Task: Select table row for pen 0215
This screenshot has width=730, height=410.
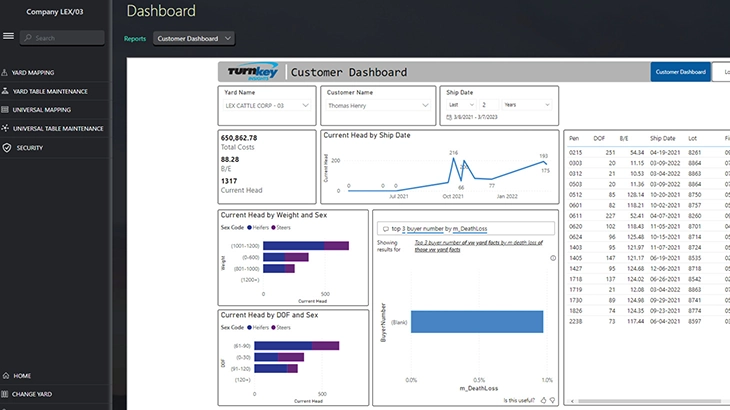Action: (649, 153)
